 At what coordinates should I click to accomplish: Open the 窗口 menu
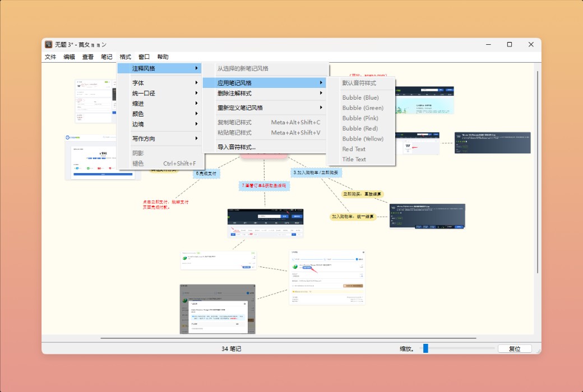pos(144,56)
